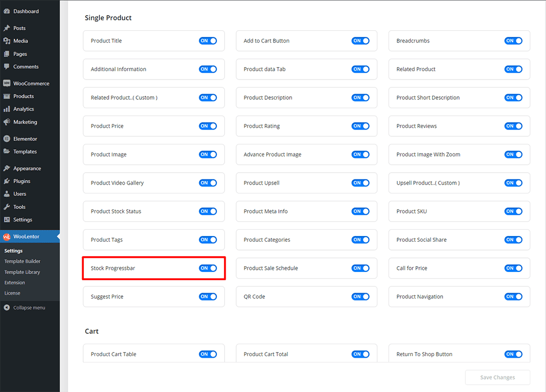Open Media library via its icon
The height and width of the screenshot is (392, 546).
[7, 41]
